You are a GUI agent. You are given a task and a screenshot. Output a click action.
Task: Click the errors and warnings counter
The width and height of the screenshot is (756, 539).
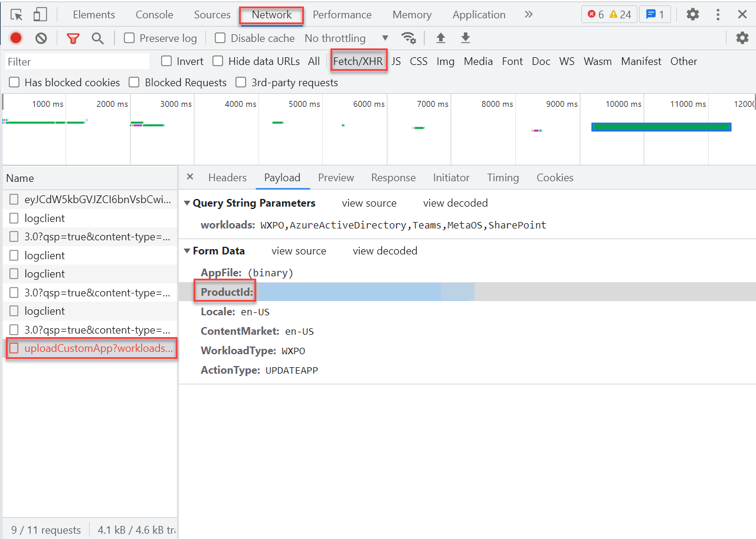pyautogui.click(x=609, y=15)
